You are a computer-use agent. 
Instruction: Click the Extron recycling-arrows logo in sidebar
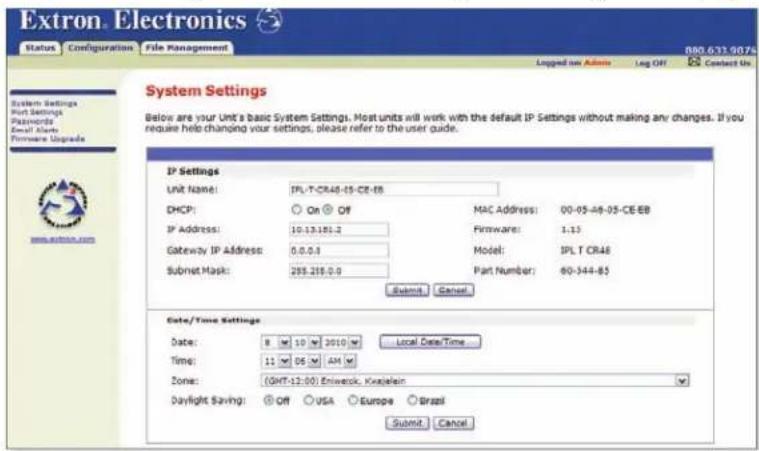pyautogui.click(x=63, y=204)
